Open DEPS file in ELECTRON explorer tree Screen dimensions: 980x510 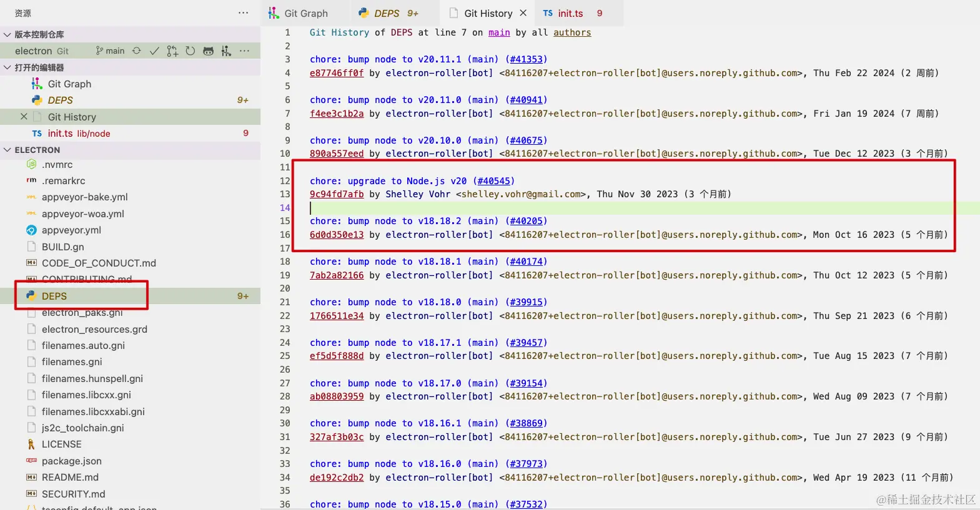(130, 296)
